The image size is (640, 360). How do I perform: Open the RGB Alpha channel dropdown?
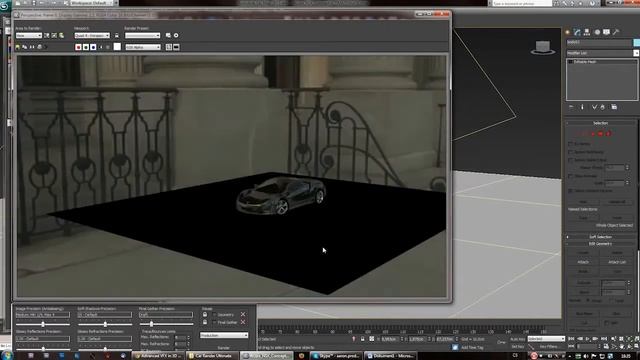[142, 47]
